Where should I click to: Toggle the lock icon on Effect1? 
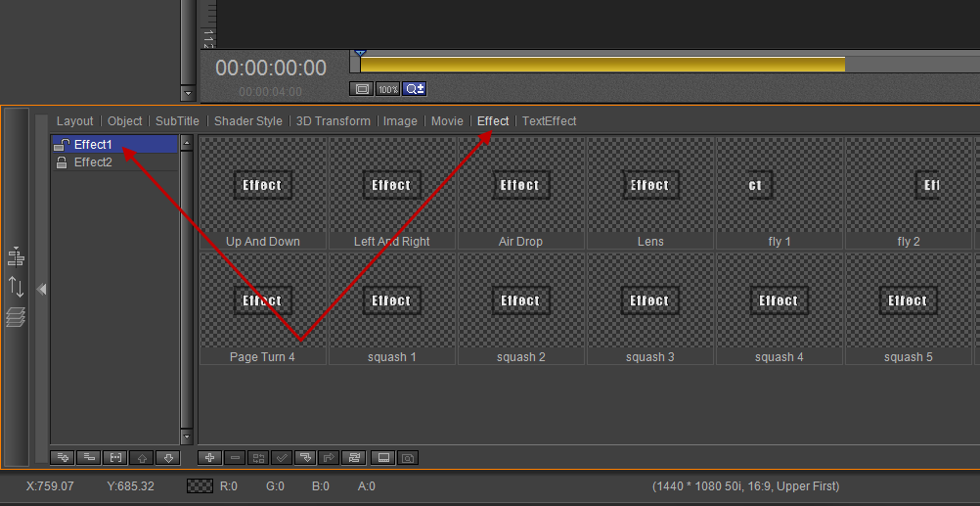coord(62,145)
